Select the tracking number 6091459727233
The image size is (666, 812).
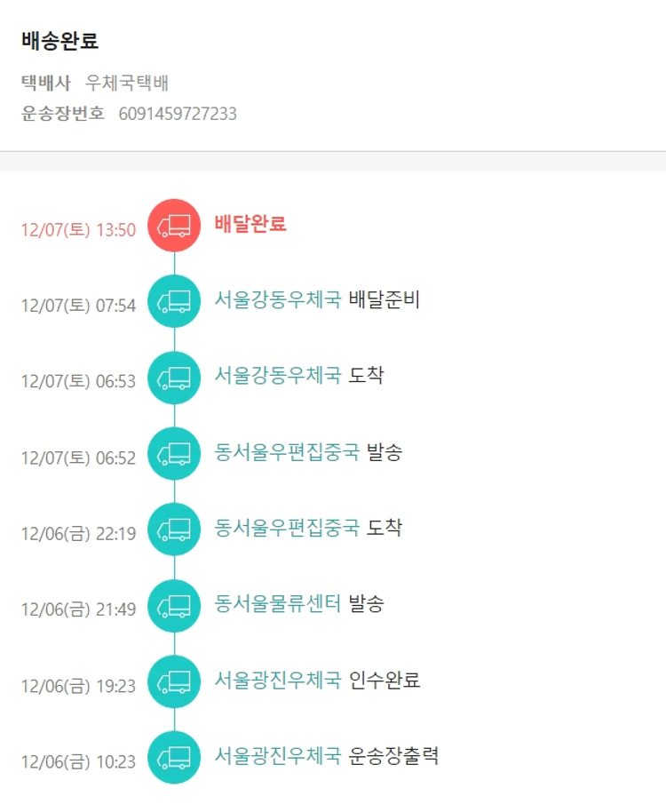pos(178,114)
